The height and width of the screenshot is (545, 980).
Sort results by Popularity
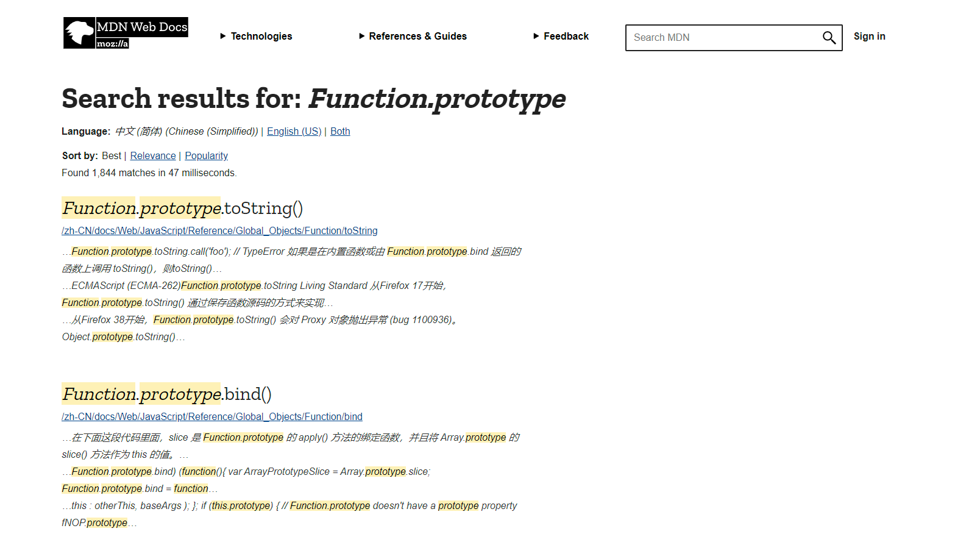tap(206, 156)
